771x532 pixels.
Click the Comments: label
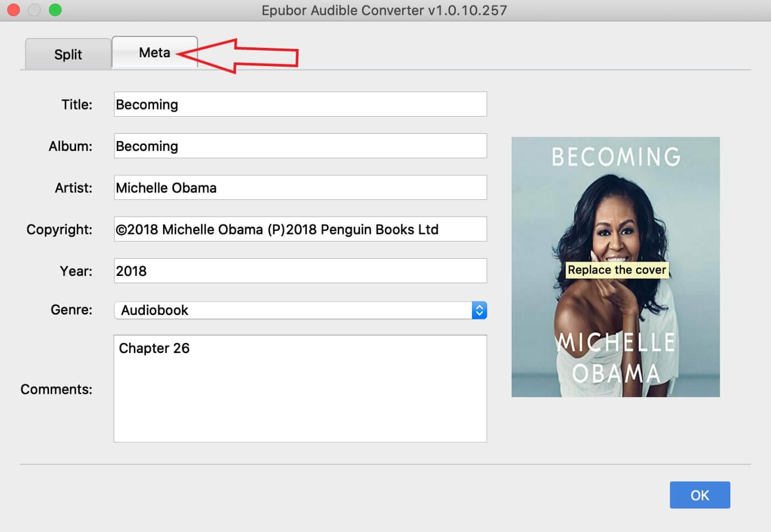click(56, 389)
